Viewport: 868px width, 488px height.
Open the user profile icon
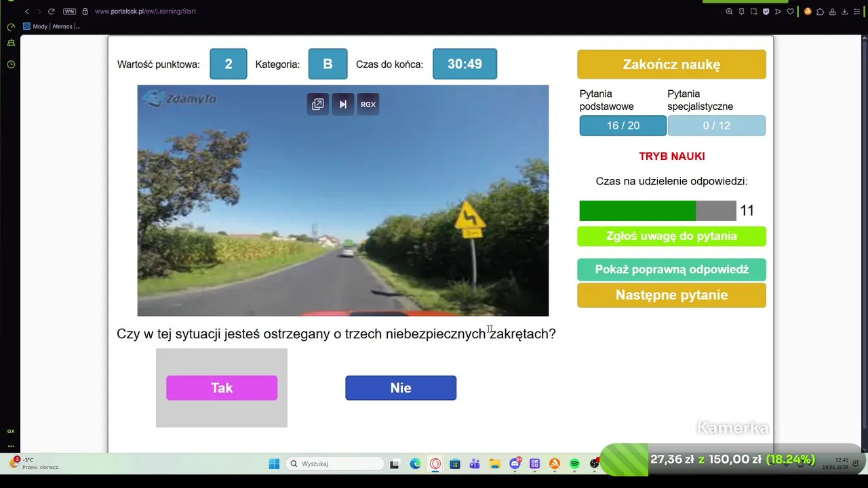point(832,12)
